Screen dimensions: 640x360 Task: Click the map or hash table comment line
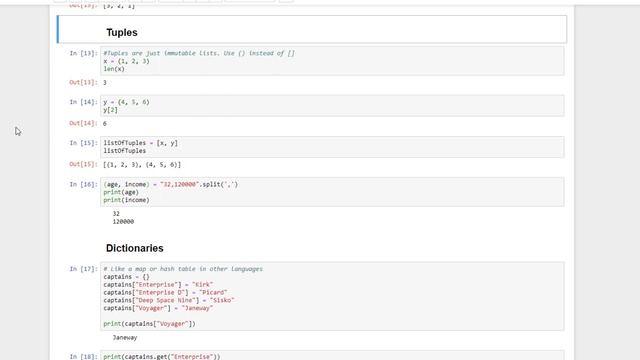point(183,269)
